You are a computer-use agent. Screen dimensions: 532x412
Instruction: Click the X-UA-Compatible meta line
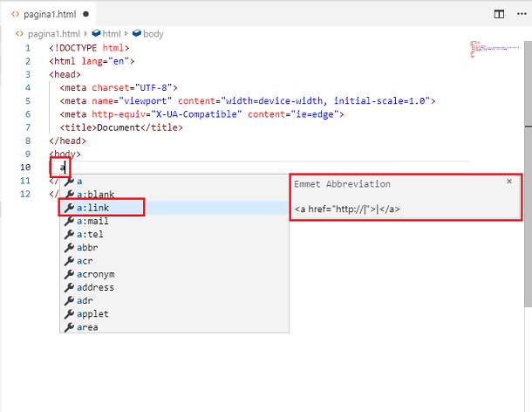pos(201,114)
